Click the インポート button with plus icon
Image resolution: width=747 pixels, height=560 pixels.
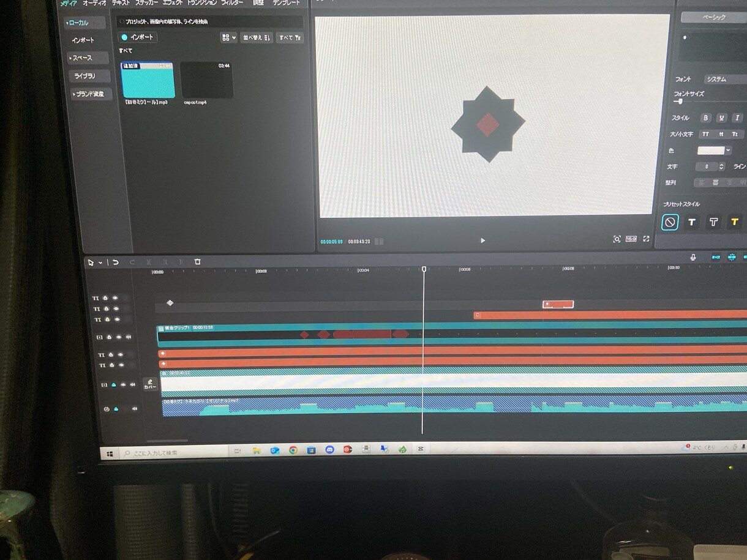(139, 37)
